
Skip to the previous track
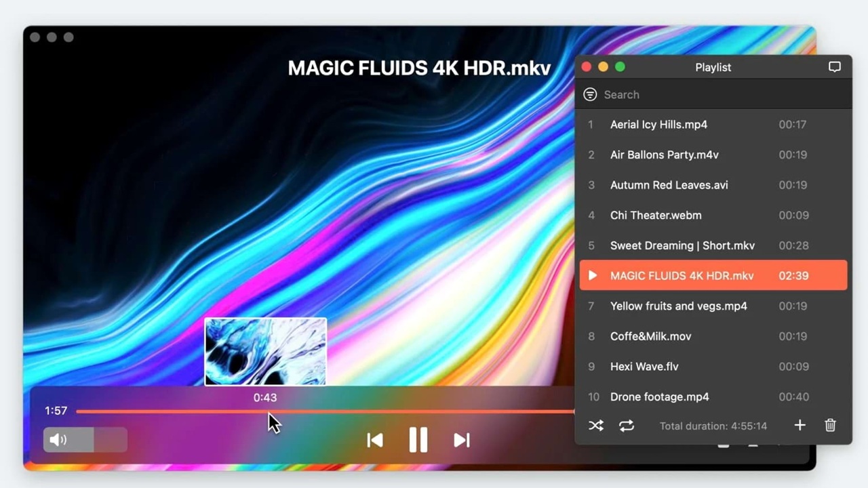tap(374, 441)
